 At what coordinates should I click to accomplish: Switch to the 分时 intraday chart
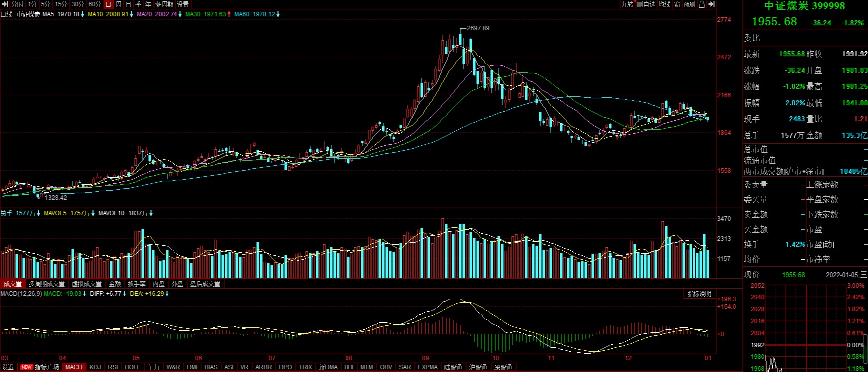17,4
